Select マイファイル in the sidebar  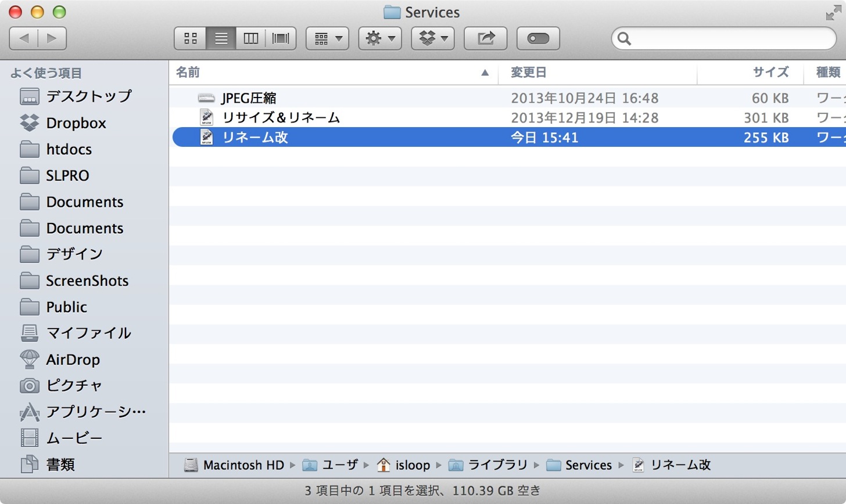[x=76, y=333]
